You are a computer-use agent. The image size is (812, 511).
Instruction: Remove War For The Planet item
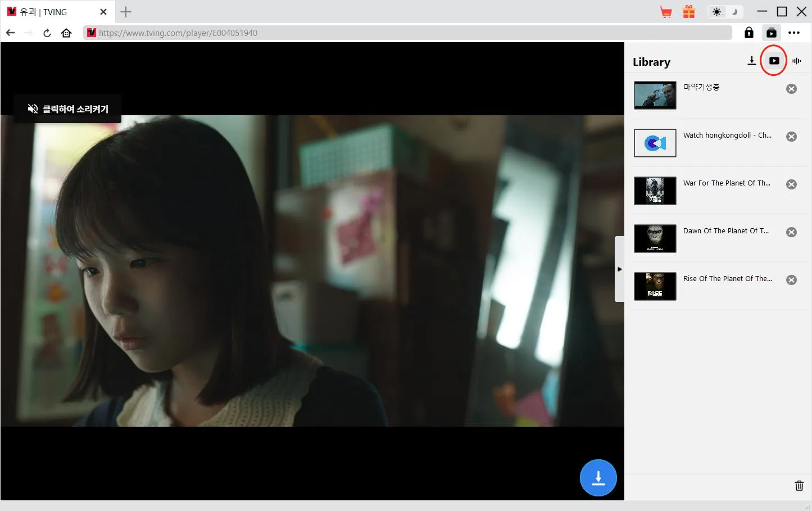point(791,184)
